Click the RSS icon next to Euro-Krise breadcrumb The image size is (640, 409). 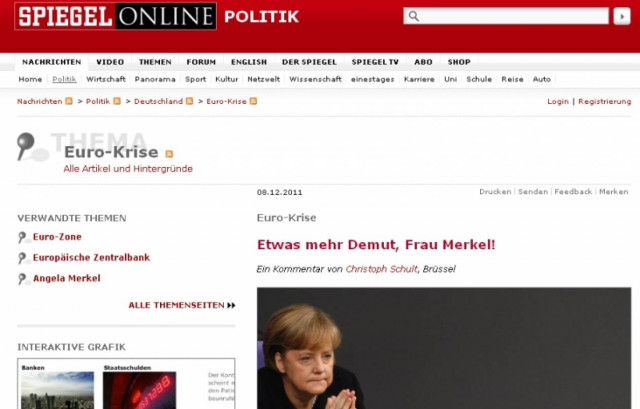[x=253, y=101]
